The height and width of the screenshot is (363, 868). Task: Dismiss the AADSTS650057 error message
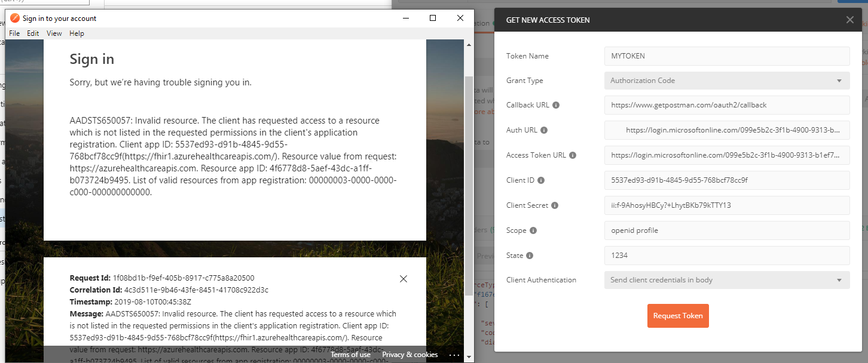[404, 279]
